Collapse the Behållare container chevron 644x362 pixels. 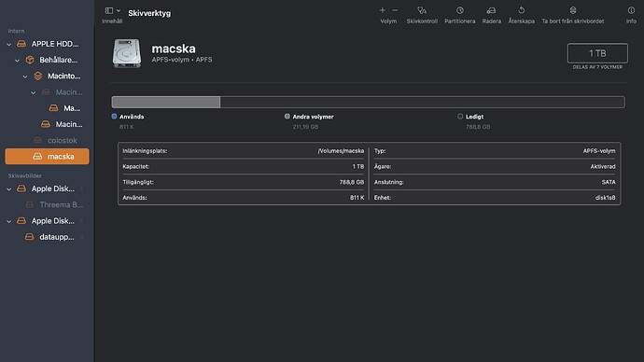(x=17, y=61)
